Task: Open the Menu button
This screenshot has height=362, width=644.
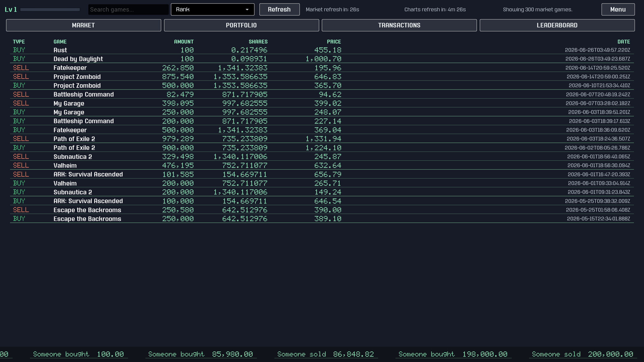Action: (x=618, y=9)
